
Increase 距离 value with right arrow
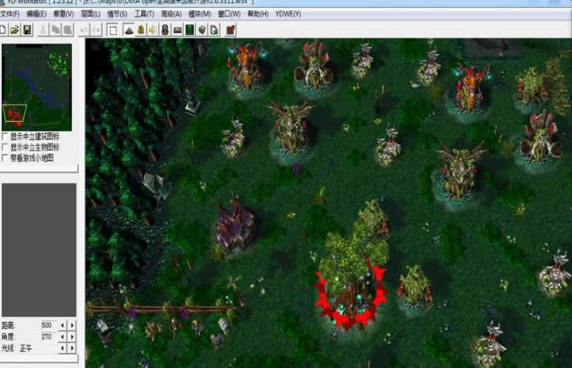72,325
